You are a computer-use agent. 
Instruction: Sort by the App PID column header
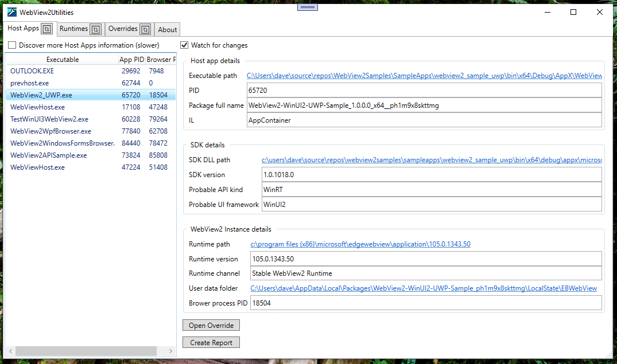[132, 60]
